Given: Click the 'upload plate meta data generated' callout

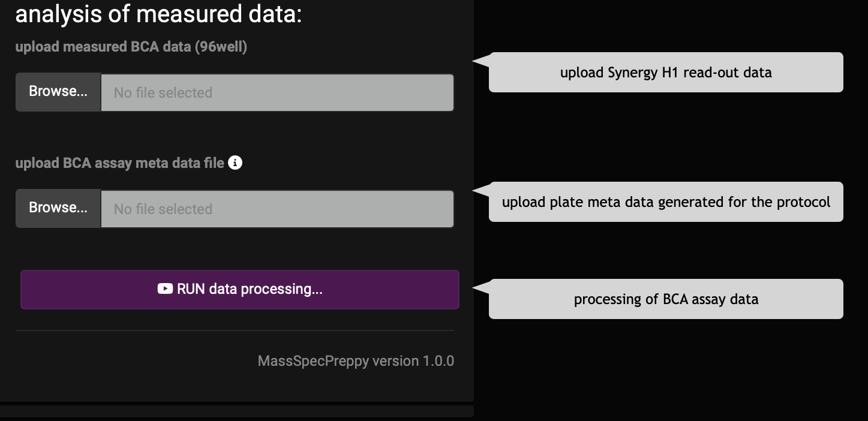Looking at the screenshot, I should point(665,202).
